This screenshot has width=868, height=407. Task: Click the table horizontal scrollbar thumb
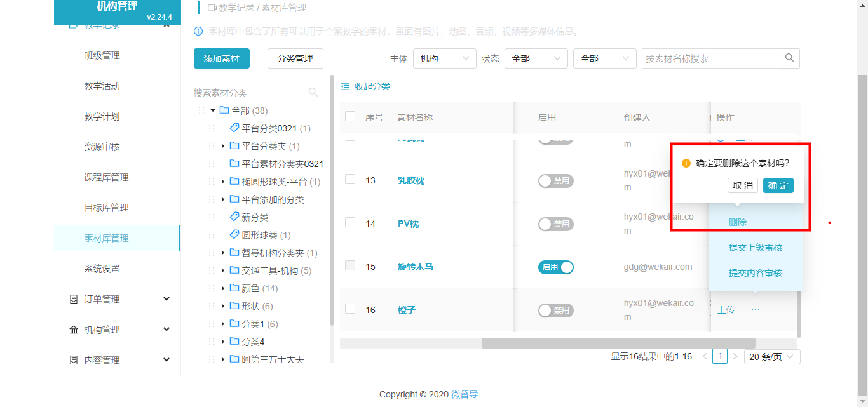coord(618,343)
